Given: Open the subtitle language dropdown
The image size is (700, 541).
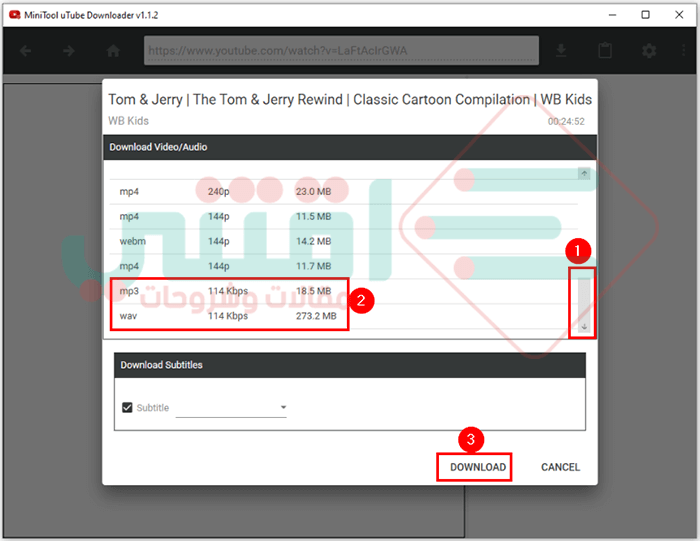Looking at the screenshot, I should (x=231, y=408).
